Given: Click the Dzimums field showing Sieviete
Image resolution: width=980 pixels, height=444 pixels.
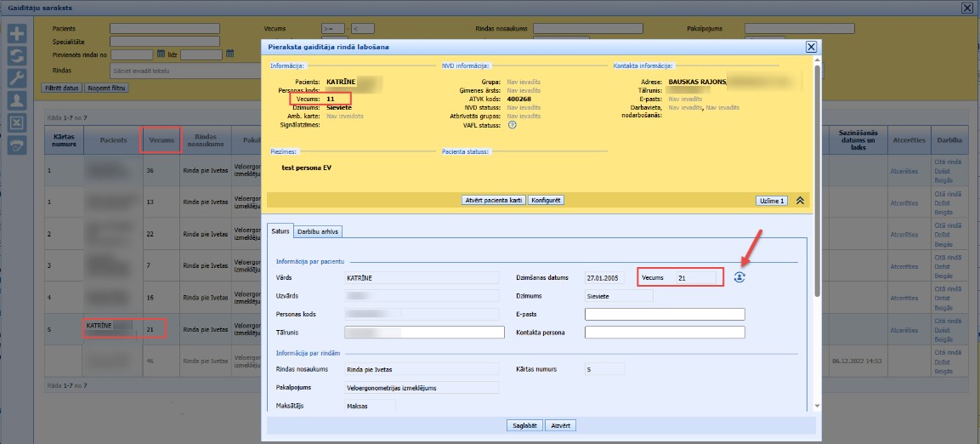Looking at the screenshot, I should 619,296.
